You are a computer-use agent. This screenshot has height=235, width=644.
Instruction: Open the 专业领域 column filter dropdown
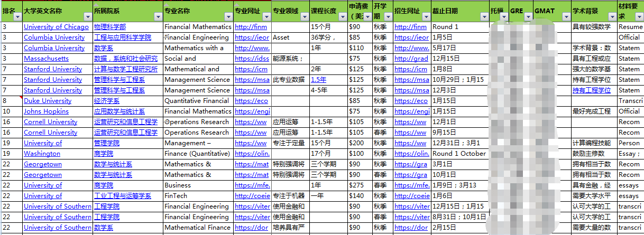[x=304, y=17]
